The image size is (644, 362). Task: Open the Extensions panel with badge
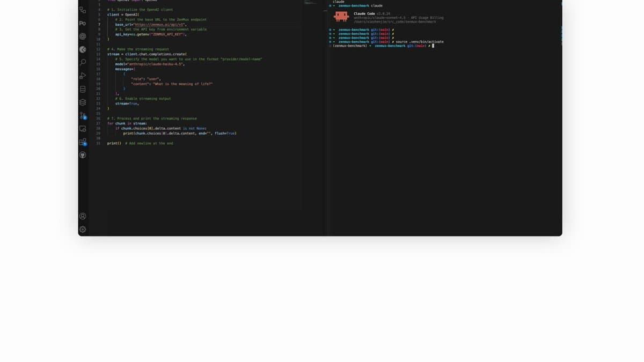[83, 142]
